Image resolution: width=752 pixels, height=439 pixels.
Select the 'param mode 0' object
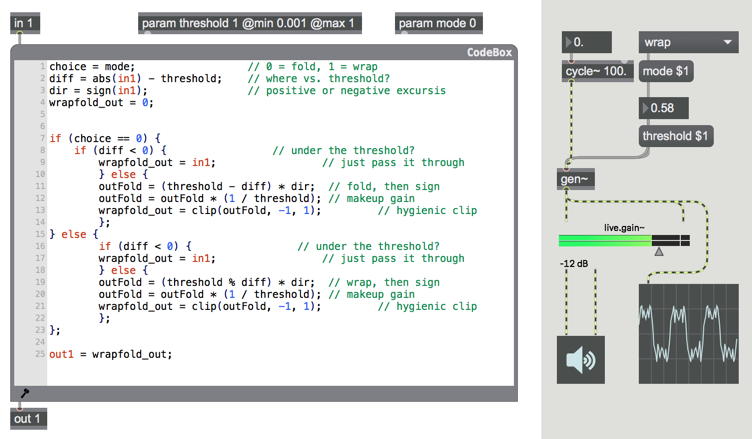[x=438, y=23]
